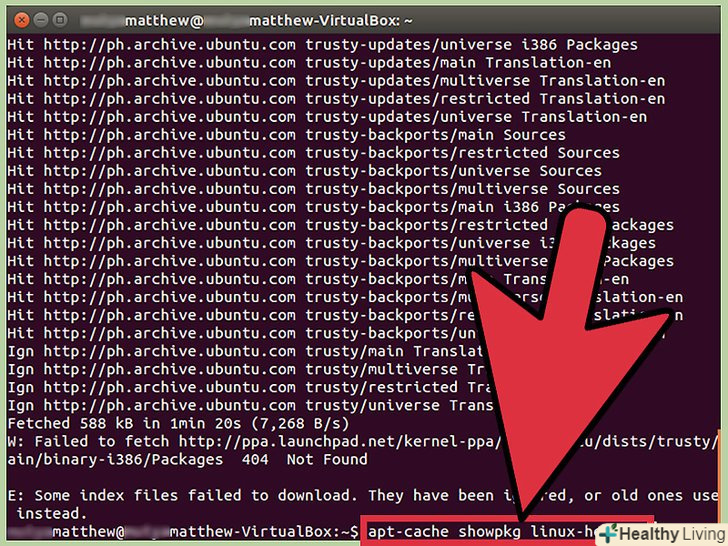Minimize the matthew-VirtualBox terminal window
The image size is (728, 546).
(x=40, y=20)
